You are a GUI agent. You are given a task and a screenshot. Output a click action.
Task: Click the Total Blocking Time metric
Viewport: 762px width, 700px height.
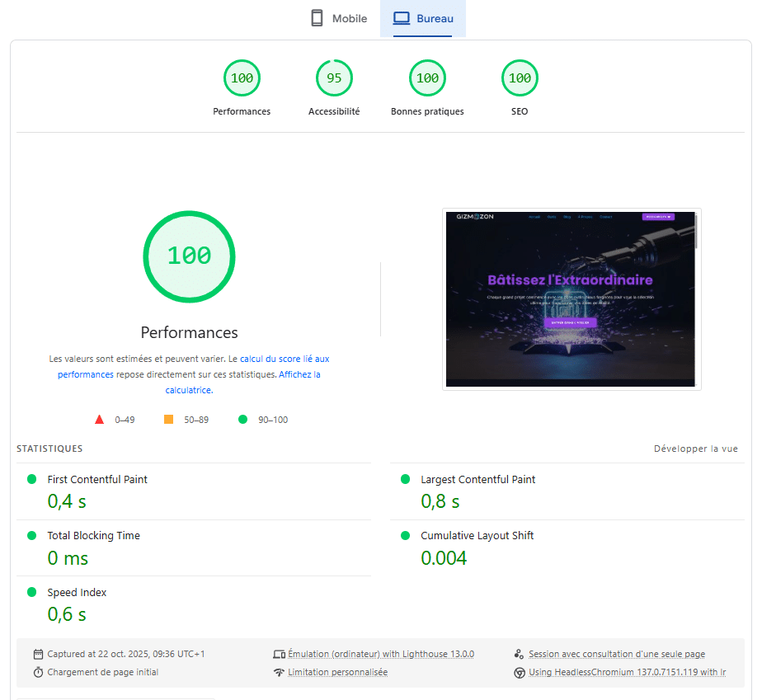click(x=93, y=536)
